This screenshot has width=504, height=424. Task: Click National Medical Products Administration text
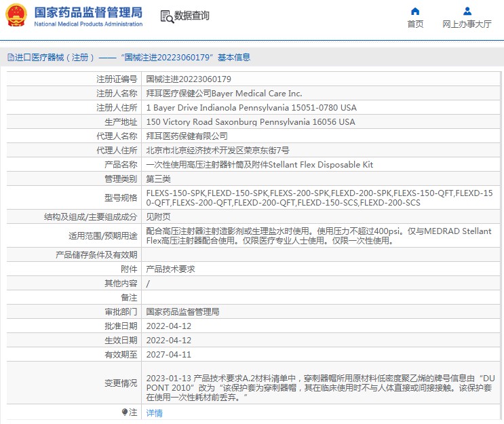click(x=88, y=24)
